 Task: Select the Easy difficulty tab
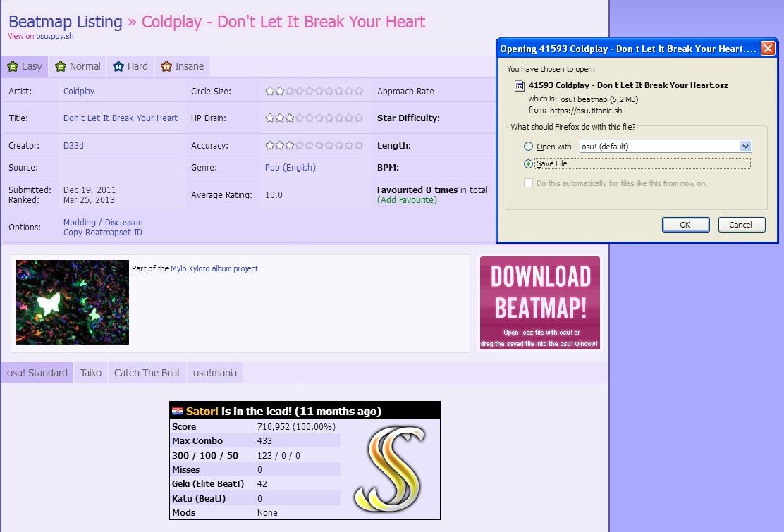(x=25, y=66)
